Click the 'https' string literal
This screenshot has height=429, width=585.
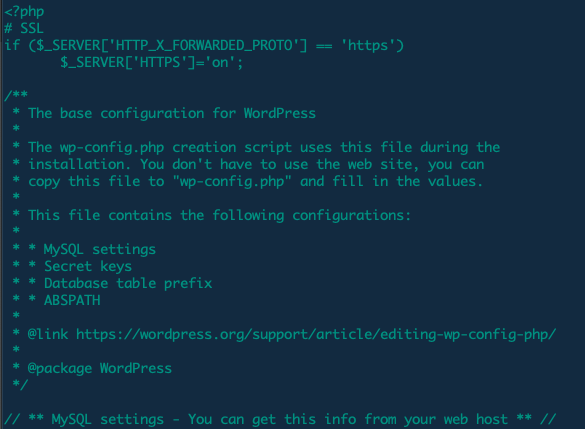(368, 46)
